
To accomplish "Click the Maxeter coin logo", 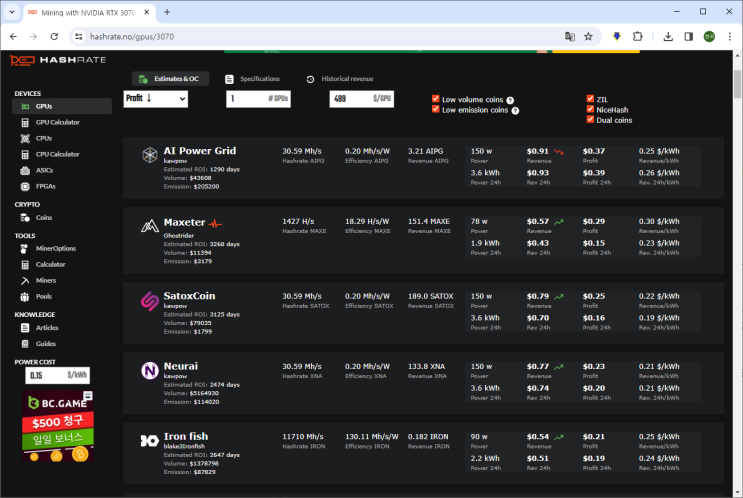I will (150, 226).
